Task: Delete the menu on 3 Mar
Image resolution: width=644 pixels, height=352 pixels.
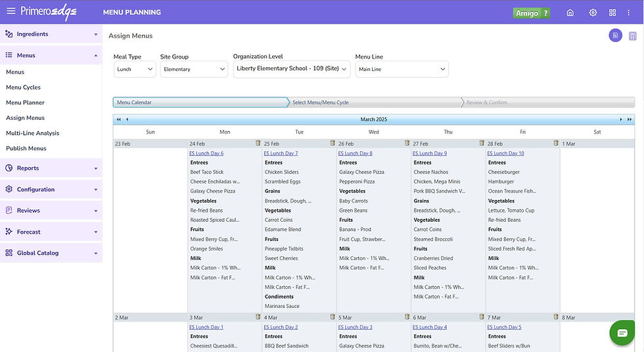Action: point(258,317)
